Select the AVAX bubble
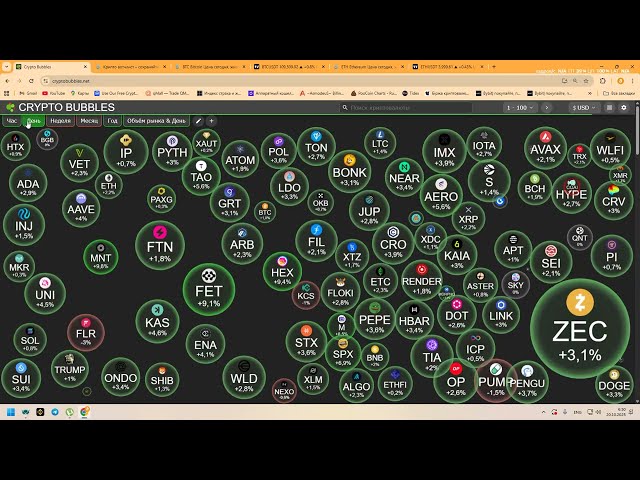 coord(545,149)
